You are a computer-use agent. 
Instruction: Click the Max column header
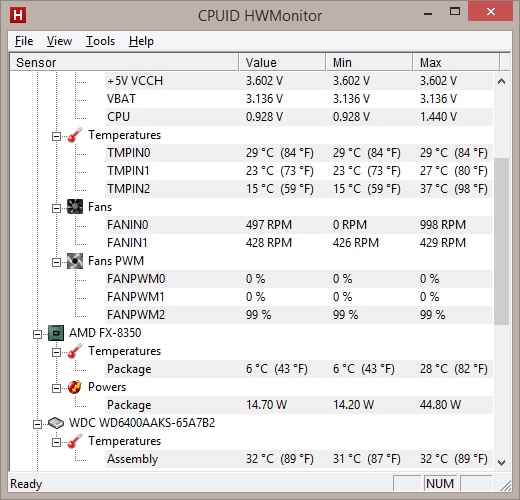[x=456, y=62]
